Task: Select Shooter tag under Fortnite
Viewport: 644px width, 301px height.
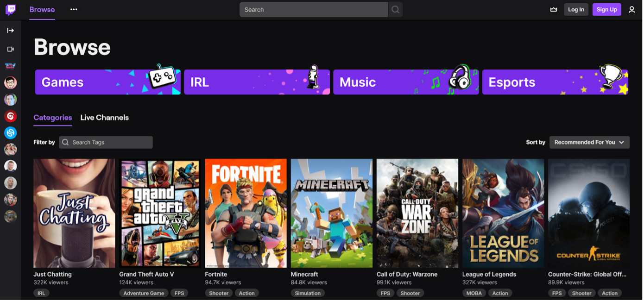Action: pos(219,294)
